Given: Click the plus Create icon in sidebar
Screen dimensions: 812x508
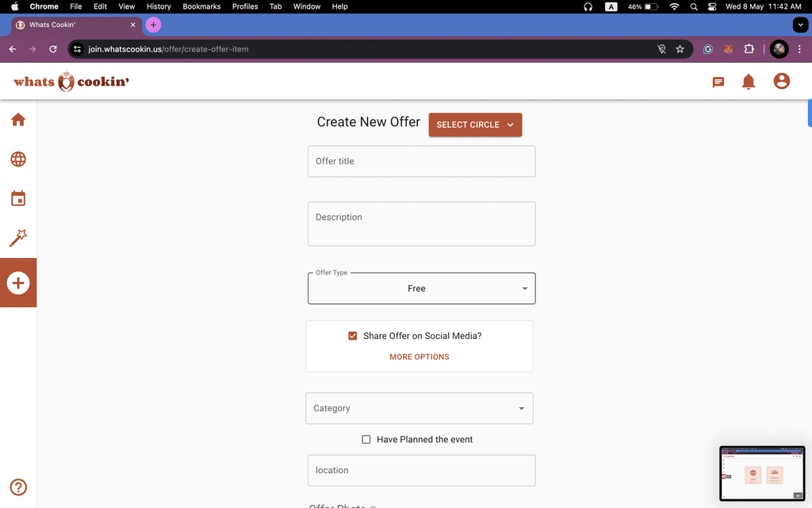Looking at the screenshot, I should pyautogui.click(x=18, y=283).
